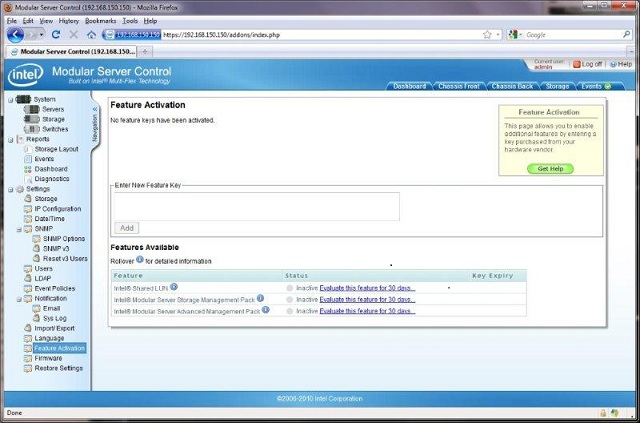
Task: Switch to the Dashboard tab
Action: coord(409,86)
